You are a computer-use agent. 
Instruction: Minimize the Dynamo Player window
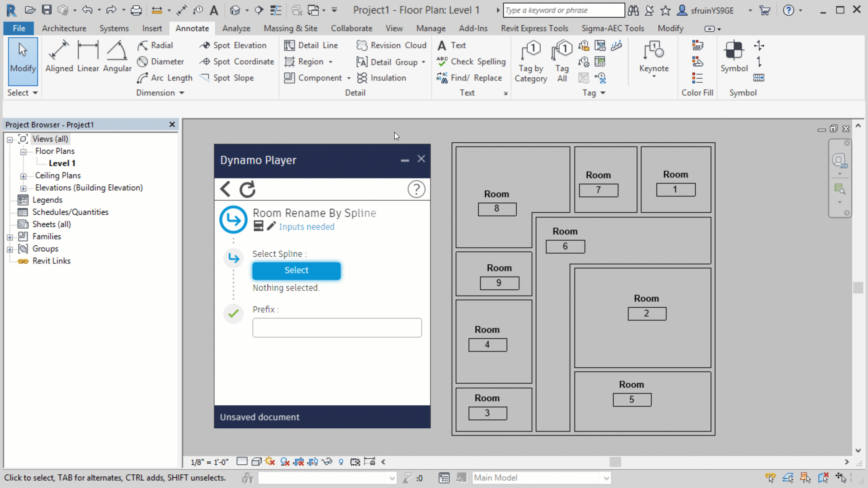pyautogui.click(x=405, y=160)
